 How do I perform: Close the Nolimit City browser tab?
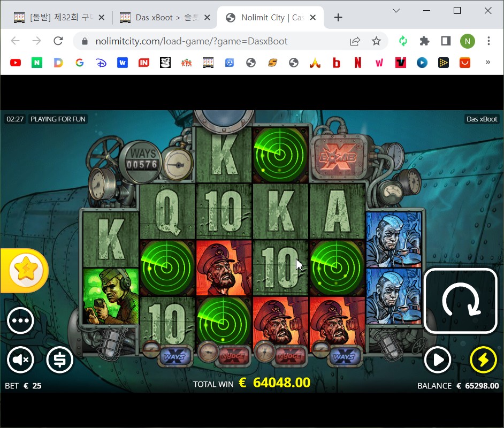(313, 17)
